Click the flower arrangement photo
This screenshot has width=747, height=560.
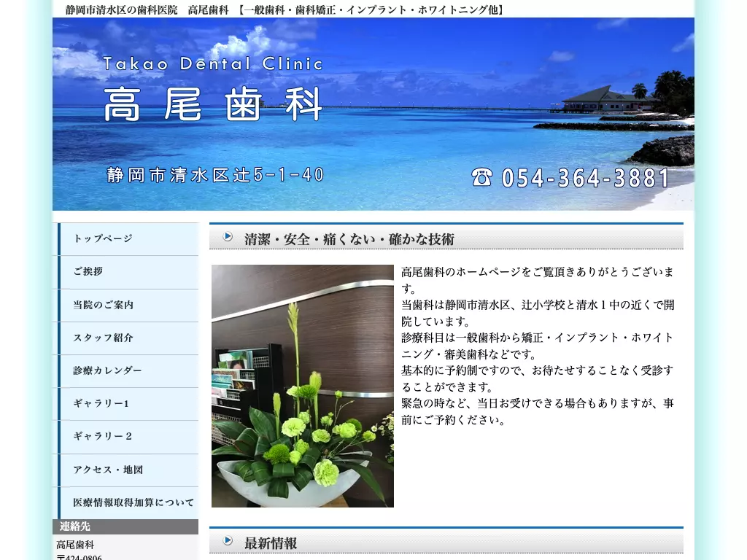pos(303,386)
